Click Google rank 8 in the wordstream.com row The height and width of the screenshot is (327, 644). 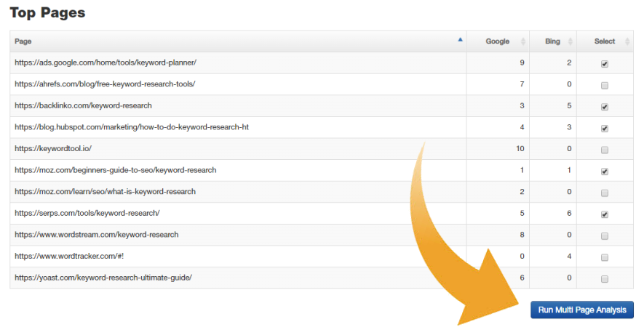pyautogui.click(x=522, y=235)
